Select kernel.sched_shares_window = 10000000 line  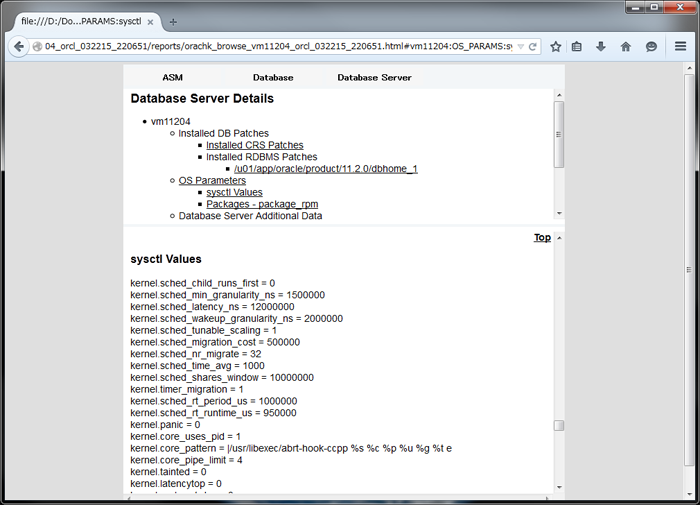(x=222, y=378)
